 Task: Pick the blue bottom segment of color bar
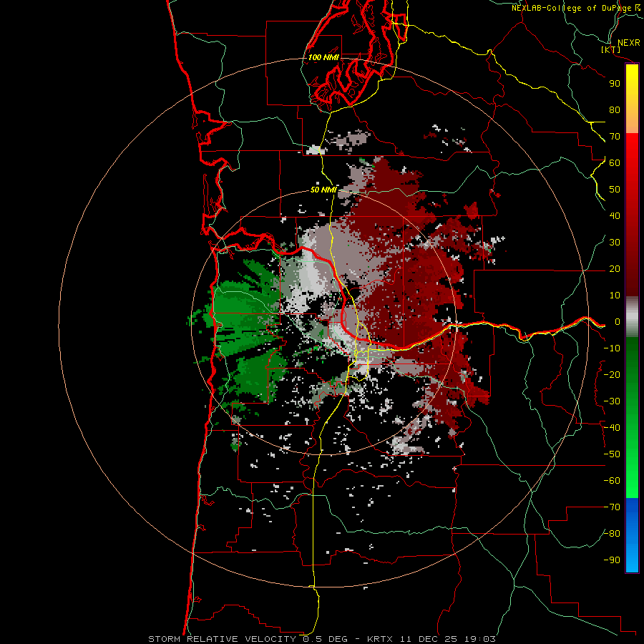[x=632, y=535]
